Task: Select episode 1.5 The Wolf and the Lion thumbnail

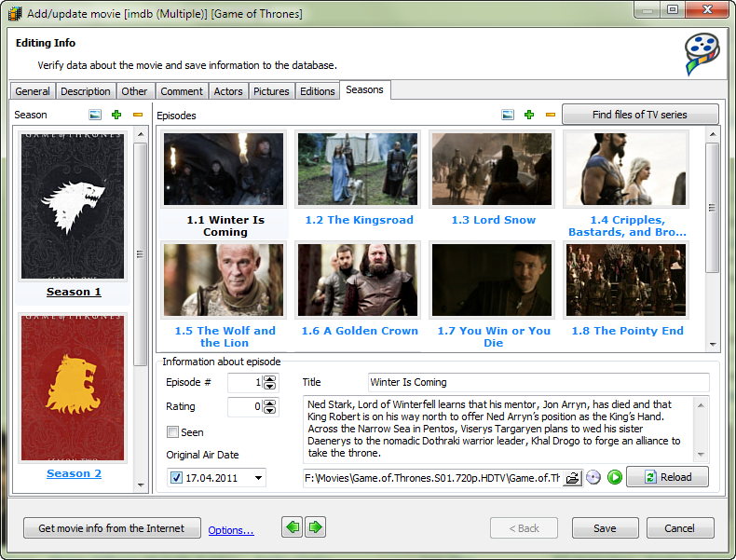Action: click(x=224, y=280)
